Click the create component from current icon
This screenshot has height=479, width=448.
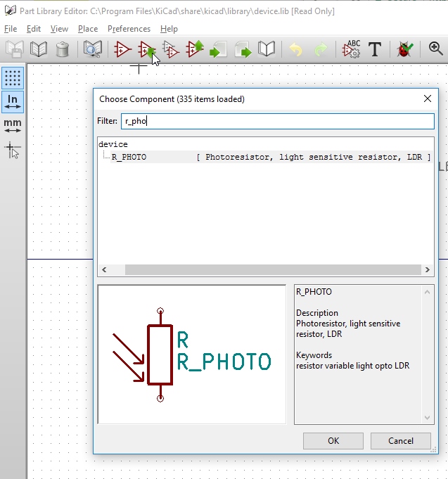tap(170, 49)
